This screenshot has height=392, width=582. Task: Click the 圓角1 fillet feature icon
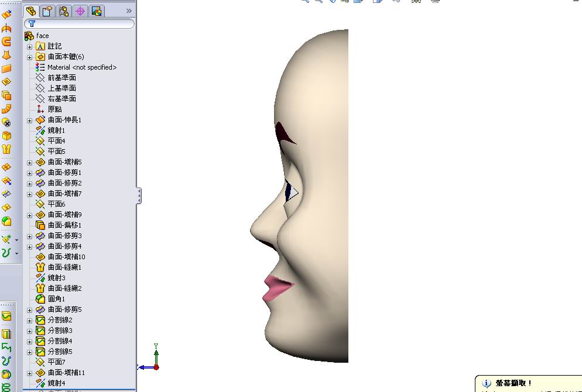tap(40, 298)
